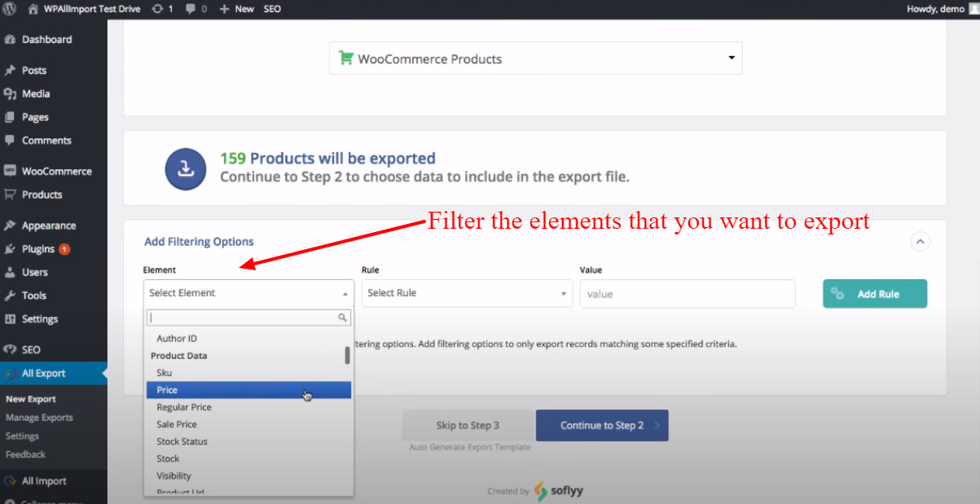Open the SEO admin bar item

pyautogui.click(x=272, y=9)
